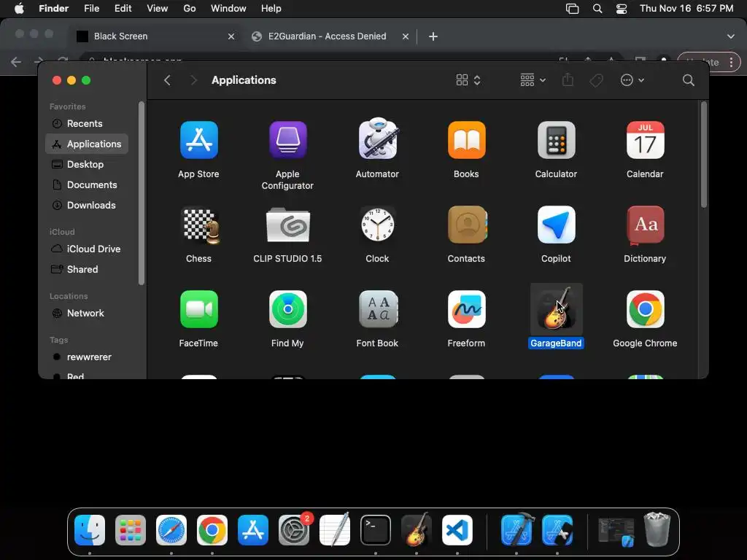
Task: Click the Edit Tags toolbar icon
Action: 596,80
